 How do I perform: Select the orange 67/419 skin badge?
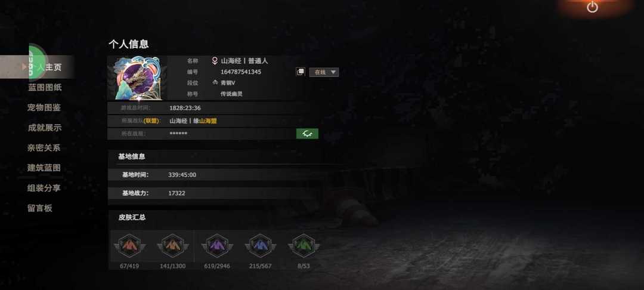[129, 246]
